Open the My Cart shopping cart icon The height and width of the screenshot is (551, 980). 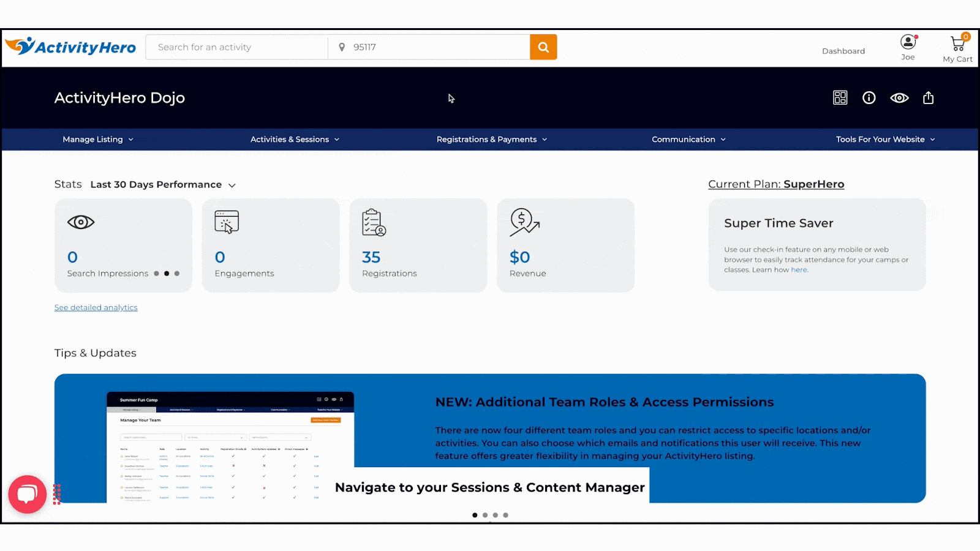click(957, 43)
